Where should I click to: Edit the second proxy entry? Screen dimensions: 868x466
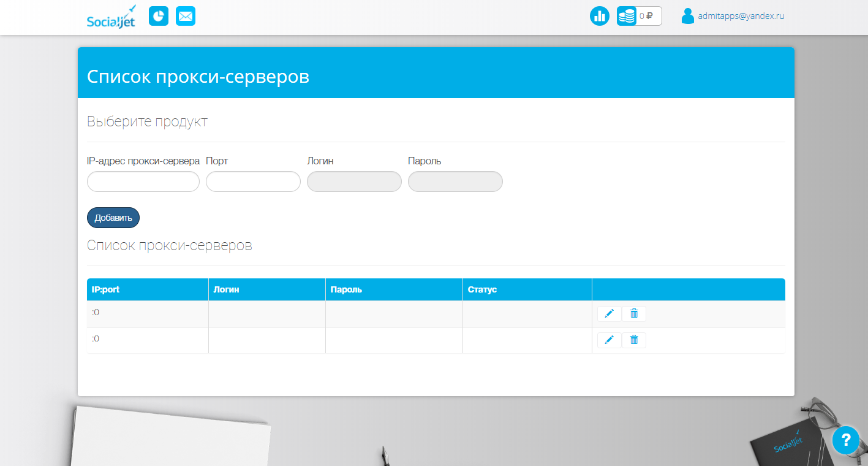tap(609, 340)
